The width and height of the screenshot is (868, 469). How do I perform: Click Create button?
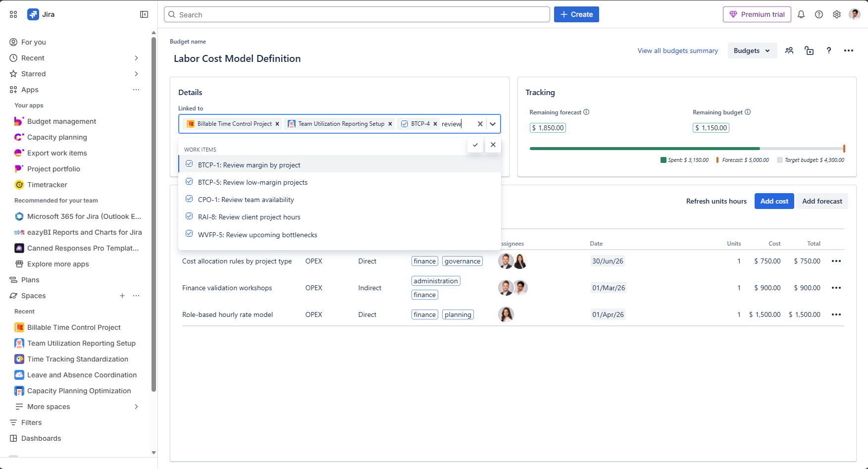[576, 14]
